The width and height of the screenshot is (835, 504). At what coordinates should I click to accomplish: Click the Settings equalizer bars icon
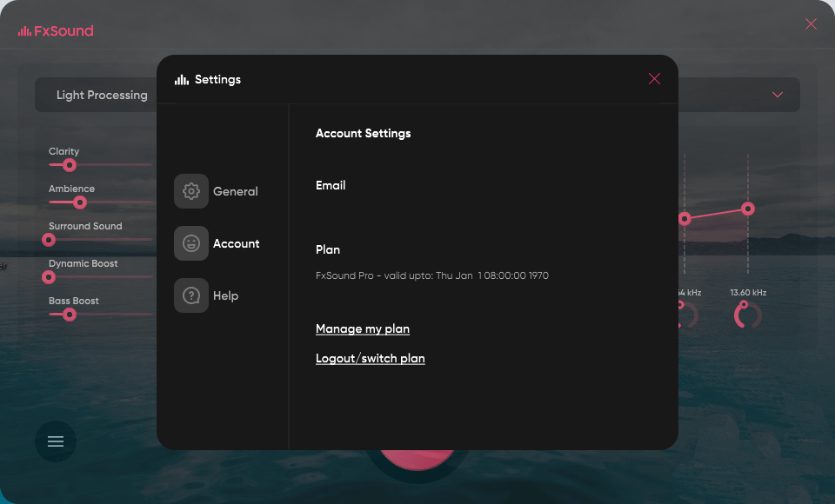(x=182, y=79)
